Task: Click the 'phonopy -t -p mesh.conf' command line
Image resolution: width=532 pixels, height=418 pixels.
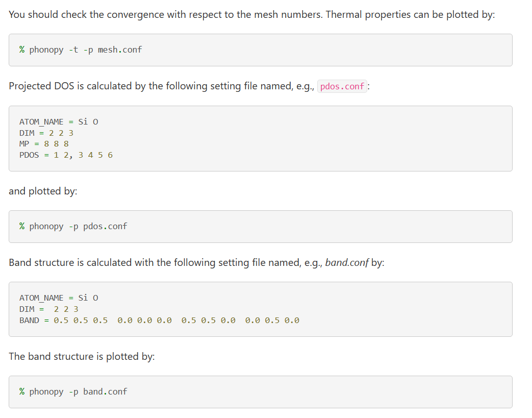Action: point(81,50)
